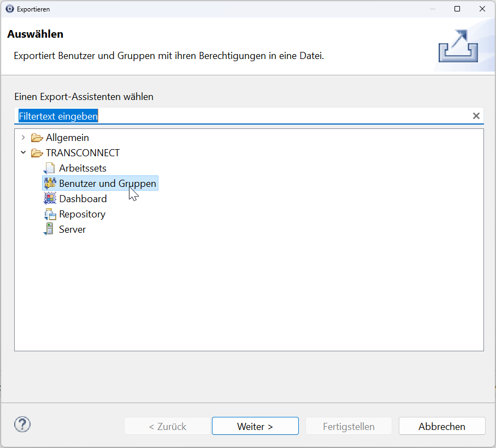
Task: Select Benutzer und Gruppen entry
Action: [x=101, y=184]
